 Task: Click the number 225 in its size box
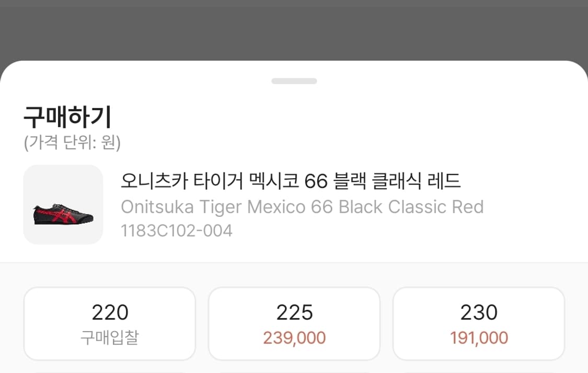coord(294,311)
